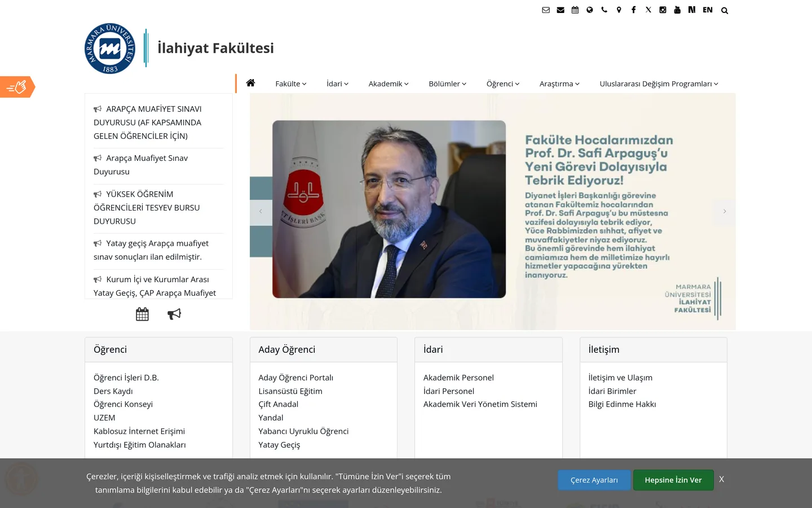Viewport: 812px width, 508px height.
Task: Open Kablosuz İnternet Erişimi link
Action: point(139,431)
